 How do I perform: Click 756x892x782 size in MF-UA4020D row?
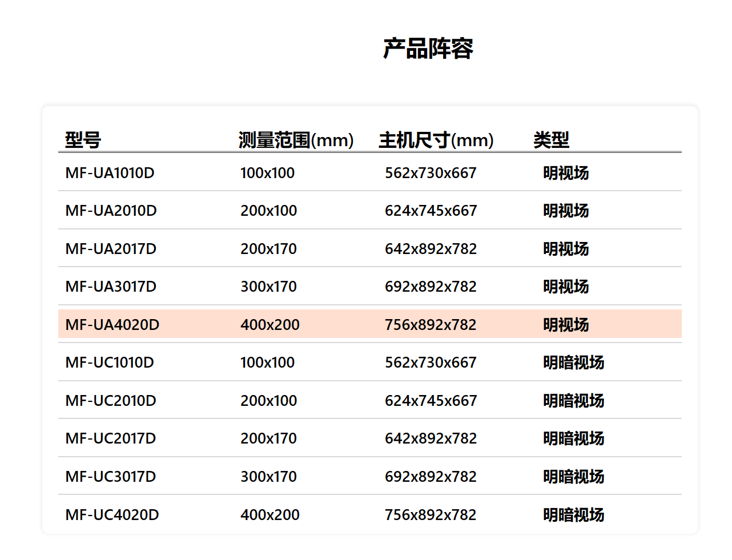pos(431,325)
